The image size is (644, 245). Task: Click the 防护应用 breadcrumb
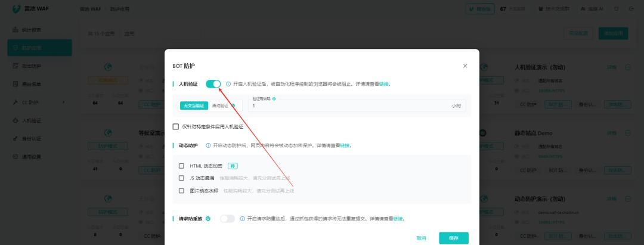tap(119, 8)
